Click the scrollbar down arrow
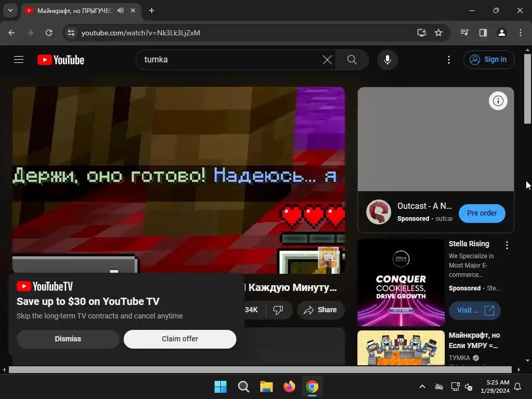Screen dimensions: 532x399 528,361
